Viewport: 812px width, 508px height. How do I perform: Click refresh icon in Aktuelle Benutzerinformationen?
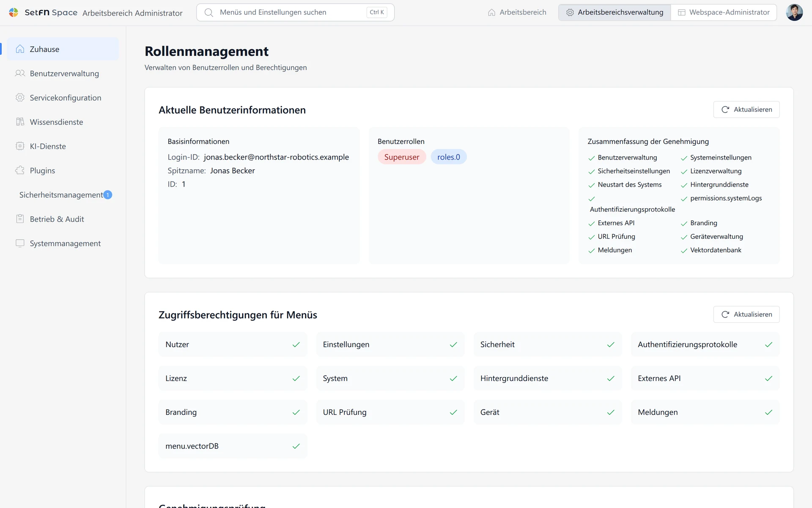coord(725,109)
